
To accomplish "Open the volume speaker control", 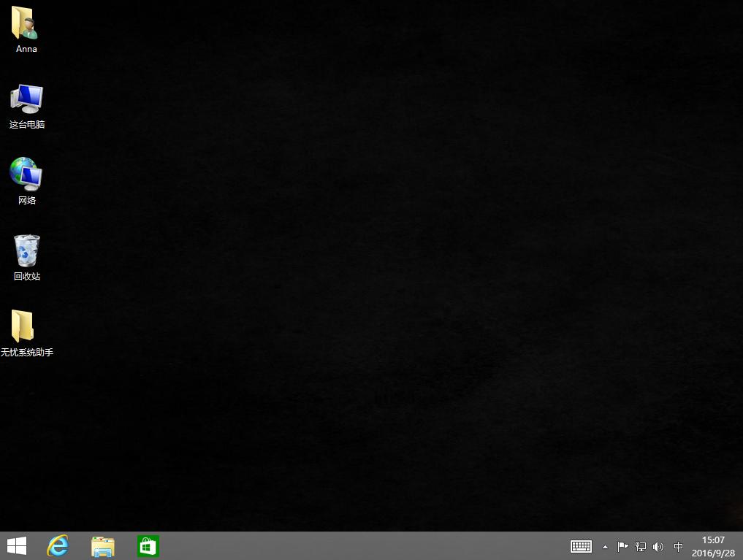I will pos(658,546).
